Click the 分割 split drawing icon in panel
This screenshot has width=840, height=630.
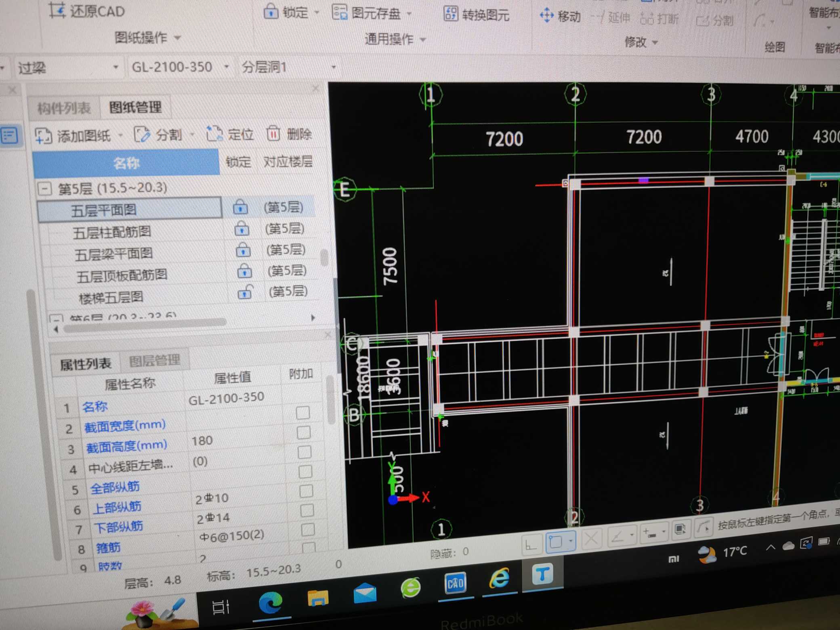coord(141,134)
